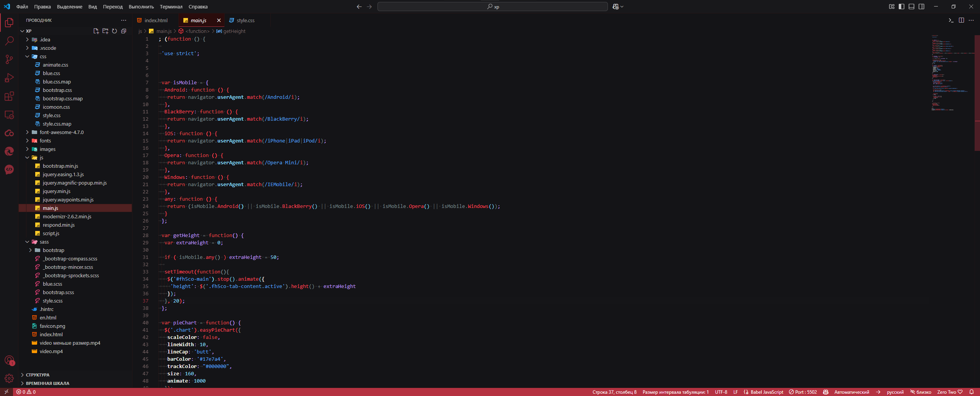Change UTF-8 file encoding

721,392
